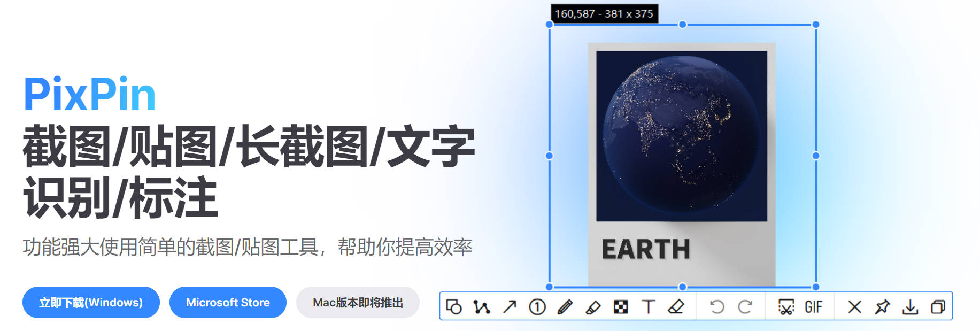
Task: Click the top-left corner selection handle
Action: (549, 25)
